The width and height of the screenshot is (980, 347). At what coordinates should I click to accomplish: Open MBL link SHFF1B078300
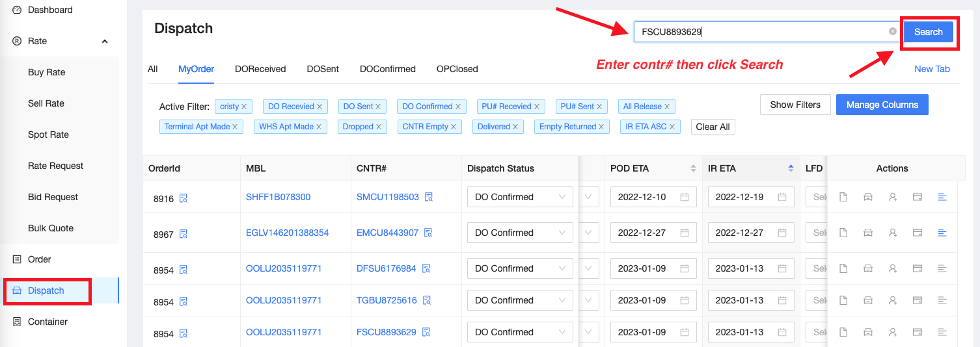[x=278, y=197]
